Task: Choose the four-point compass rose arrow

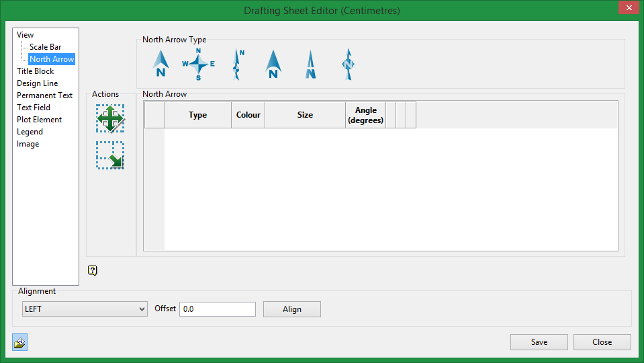Action: pos(198,65)
